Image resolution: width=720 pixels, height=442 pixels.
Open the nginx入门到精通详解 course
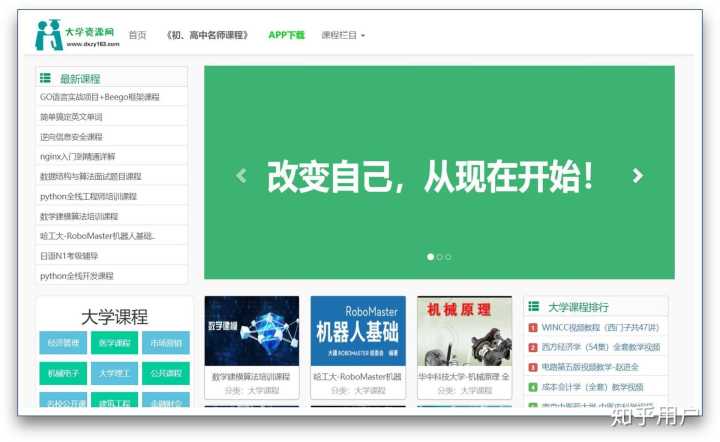click(x=78, y=157)
